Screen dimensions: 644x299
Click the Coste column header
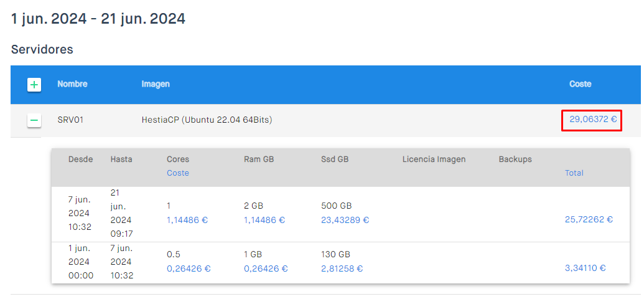point(580,84)
